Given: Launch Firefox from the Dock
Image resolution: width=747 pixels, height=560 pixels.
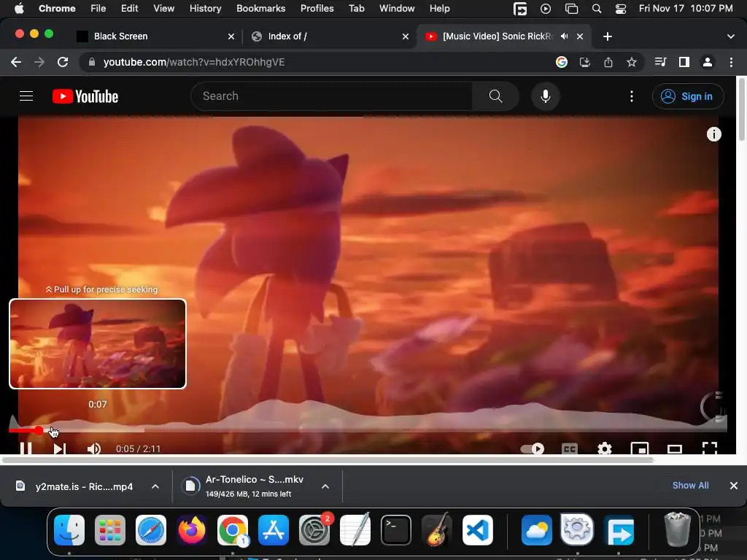Looking at the screenshot, I should pyautogui.click(x=192, y=530).
